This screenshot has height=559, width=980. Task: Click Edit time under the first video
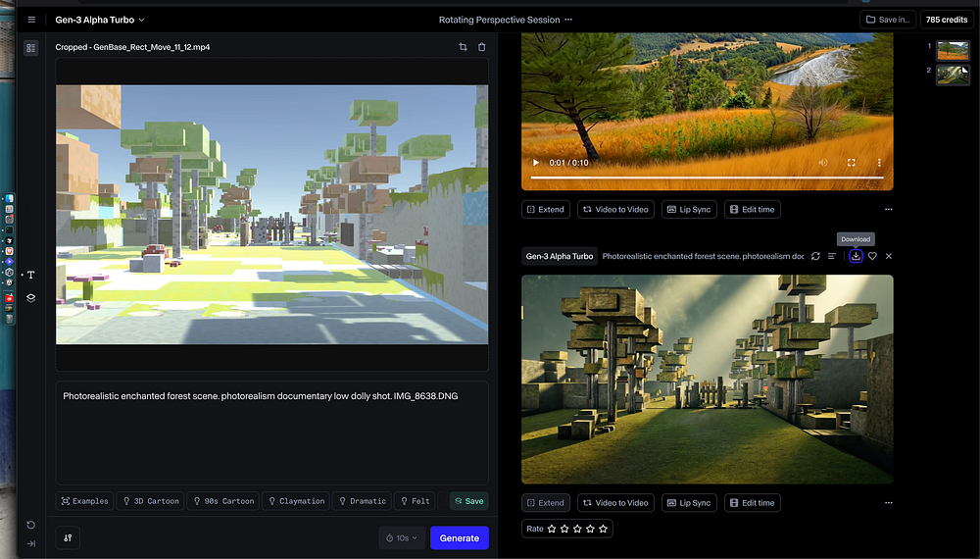[752, 210]
